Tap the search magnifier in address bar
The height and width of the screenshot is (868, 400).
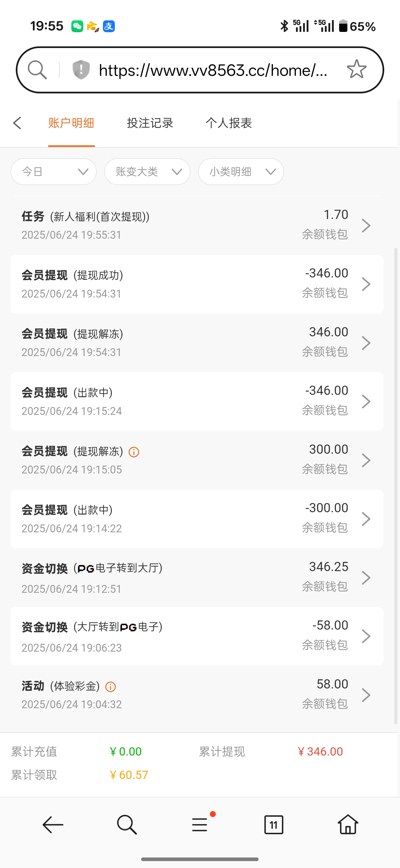pos(37,70)
